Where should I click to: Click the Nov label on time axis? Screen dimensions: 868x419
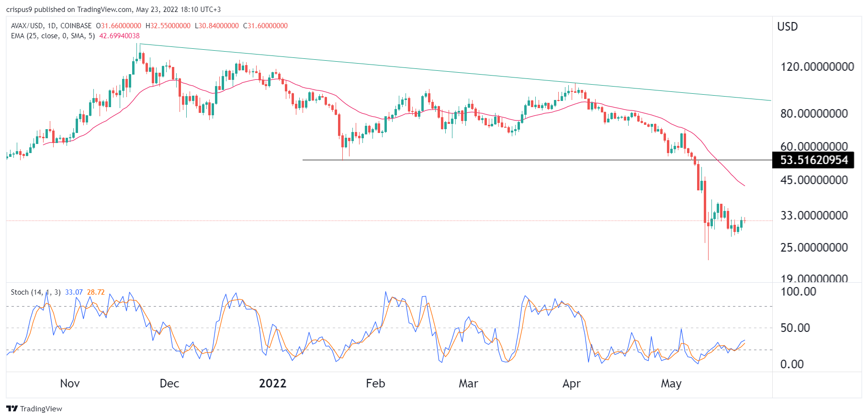tap(70, 384)
